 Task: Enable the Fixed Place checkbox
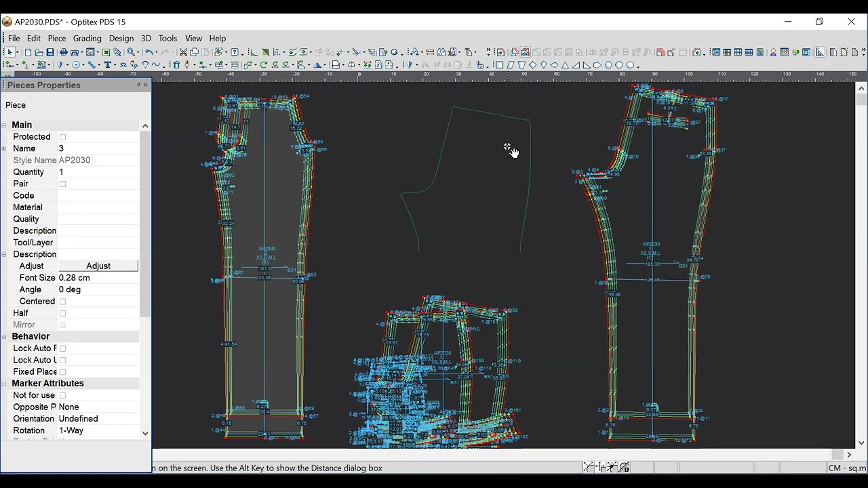62,372
